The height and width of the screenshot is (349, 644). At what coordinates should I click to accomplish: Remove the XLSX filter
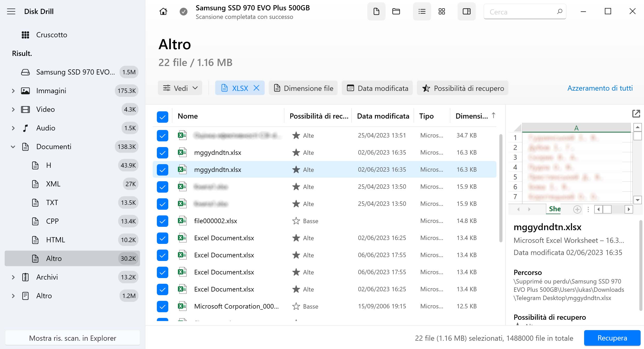pyautogui.click(x=256, y=88)
